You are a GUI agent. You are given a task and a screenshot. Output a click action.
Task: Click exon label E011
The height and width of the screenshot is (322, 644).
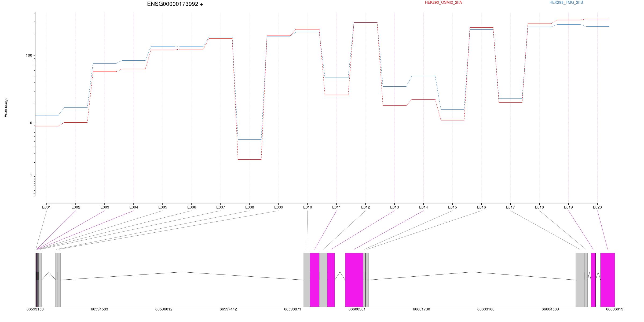[336, 207]
